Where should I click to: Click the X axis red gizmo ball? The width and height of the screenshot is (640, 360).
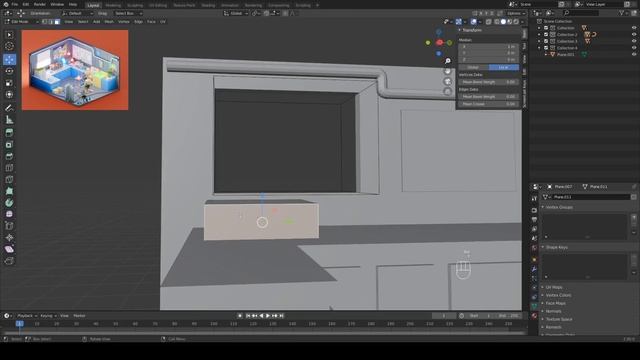coord(440,42)
